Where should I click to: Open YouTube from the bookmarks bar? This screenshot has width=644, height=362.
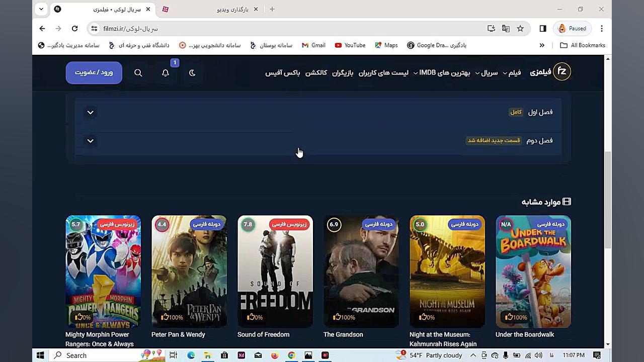[350, 45]
